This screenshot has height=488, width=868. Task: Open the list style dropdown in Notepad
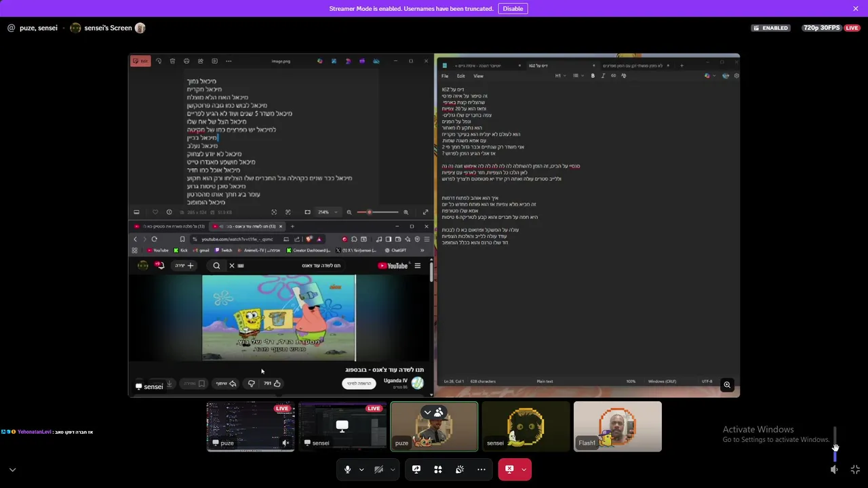click(577, 76)
